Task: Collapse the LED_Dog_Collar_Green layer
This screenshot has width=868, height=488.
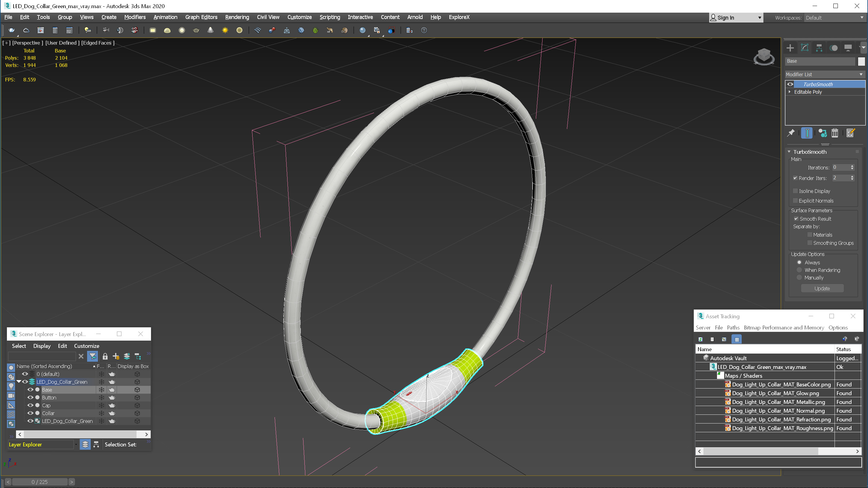Action: point(19,382)
